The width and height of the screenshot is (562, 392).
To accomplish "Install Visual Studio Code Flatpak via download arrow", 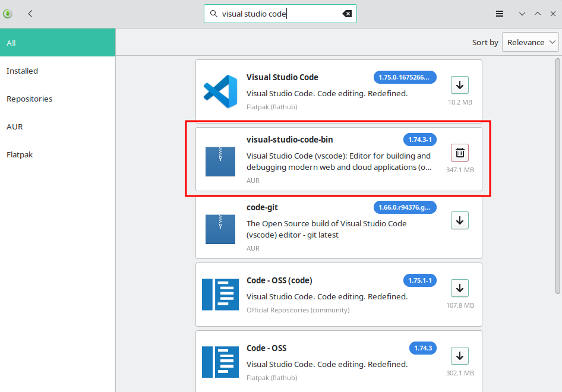I will (460, 85).
